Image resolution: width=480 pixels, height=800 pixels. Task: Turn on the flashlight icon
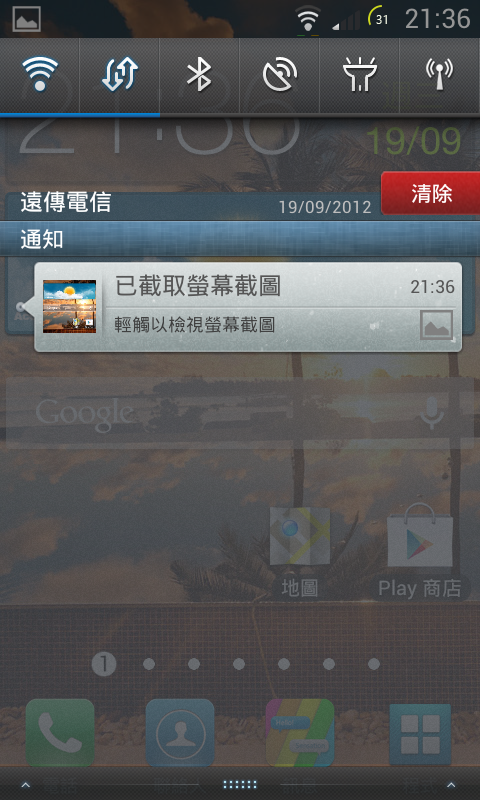(359, 75)
